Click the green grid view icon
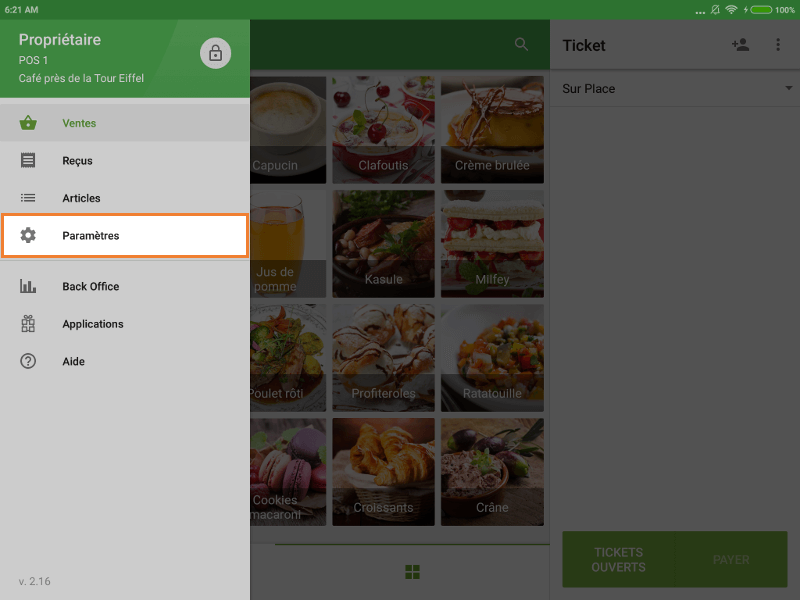Screen dimensions: 800x600 click(x=412, y=572)
